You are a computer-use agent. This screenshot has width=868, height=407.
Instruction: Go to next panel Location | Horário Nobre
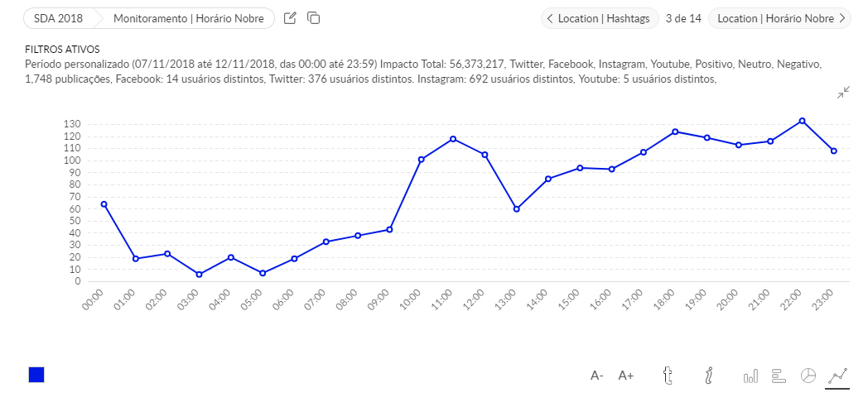click(780, 18)
